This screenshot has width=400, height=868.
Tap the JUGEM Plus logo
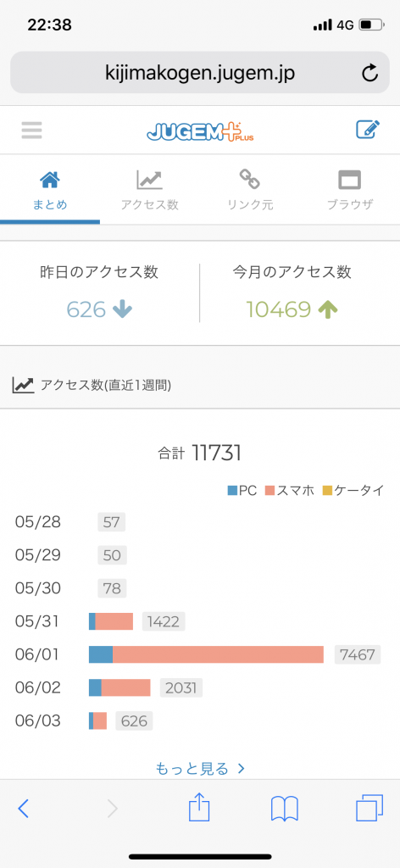(x=200, y=131)
